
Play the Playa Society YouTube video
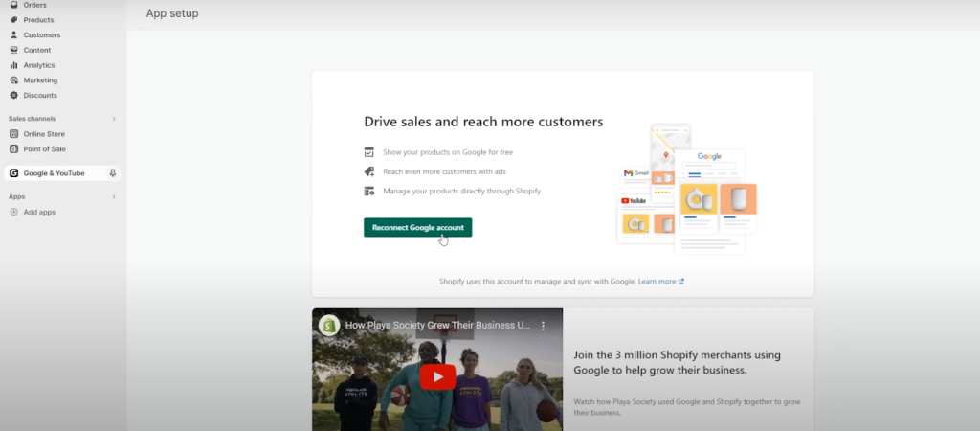tap(437, 376)
